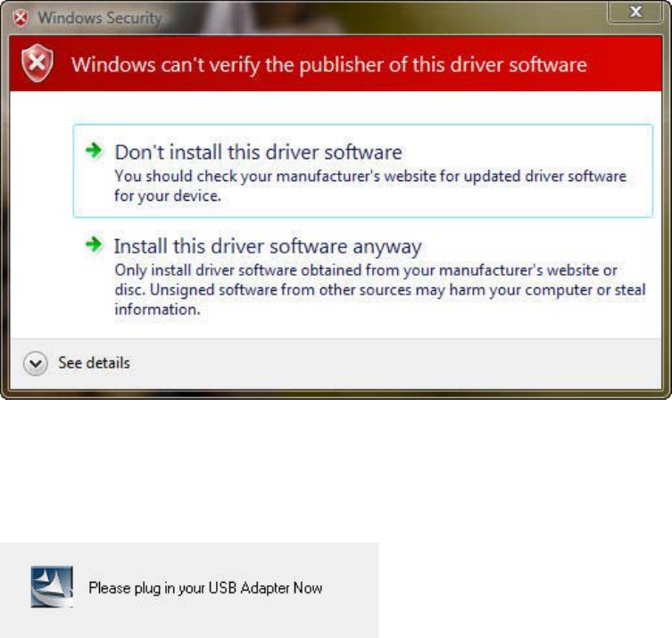Click green arrow beside Don't install option
This screenshot has width=672, height=638.
(94, 151)
